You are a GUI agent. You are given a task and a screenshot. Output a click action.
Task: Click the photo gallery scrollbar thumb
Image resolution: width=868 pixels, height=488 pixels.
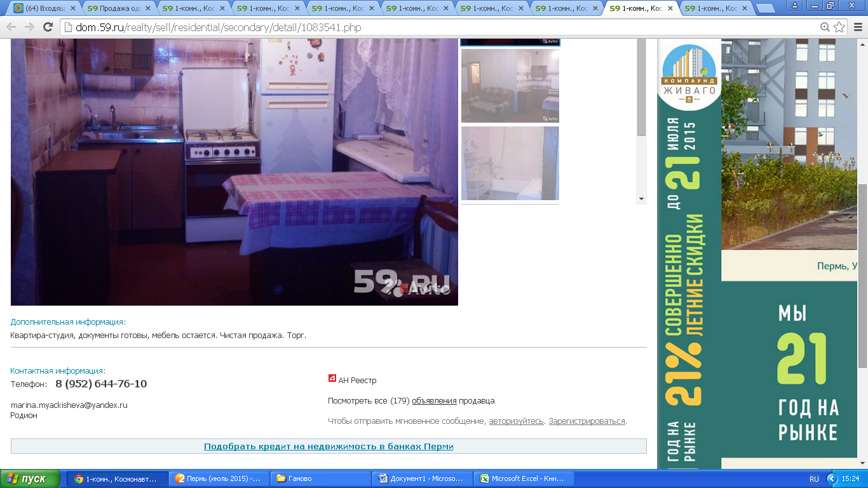pyautogui.click(x=641, y=88)
